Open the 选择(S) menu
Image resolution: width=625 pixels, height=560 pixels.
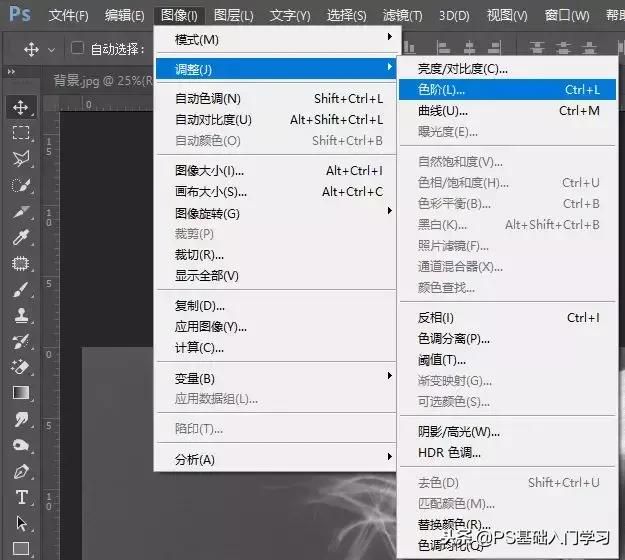(x=346, y=16)
